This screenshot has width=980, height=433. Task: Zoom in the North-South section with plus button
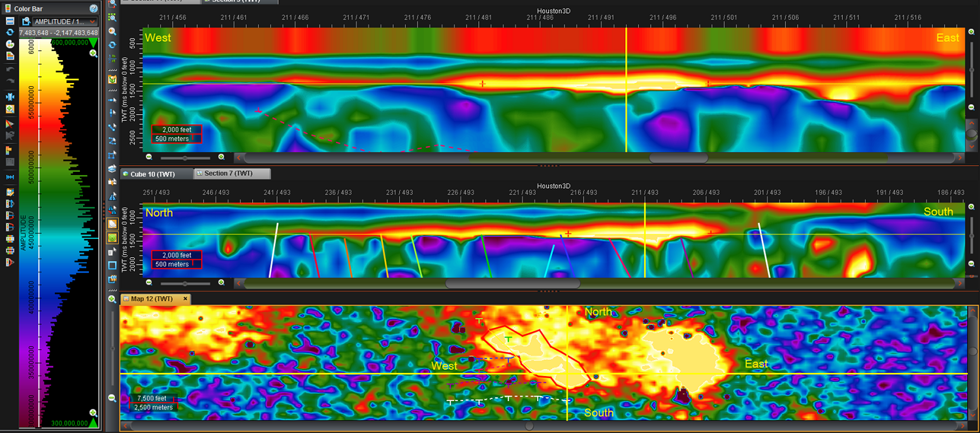click(x=221, y=283)
